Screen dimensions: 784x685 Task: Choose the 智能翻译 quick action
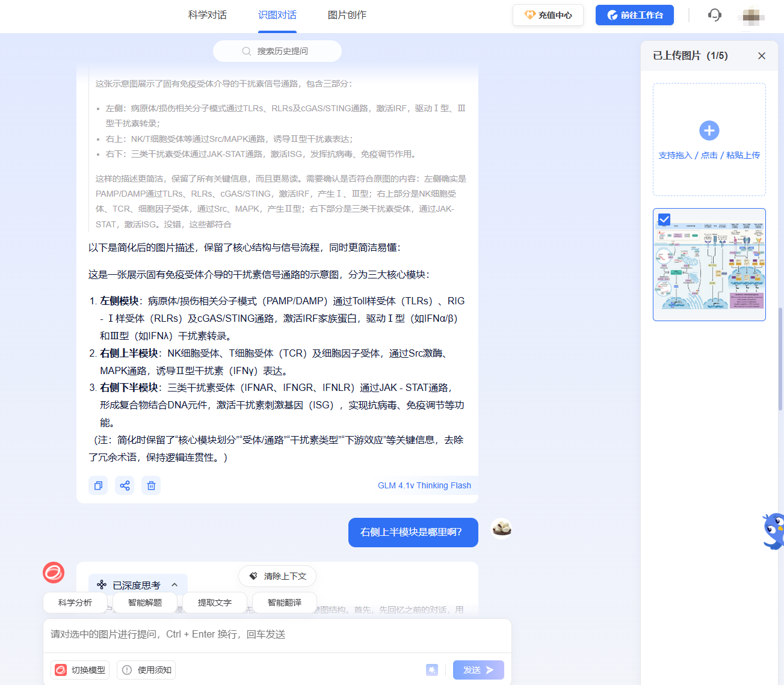[x=285, y=603]
